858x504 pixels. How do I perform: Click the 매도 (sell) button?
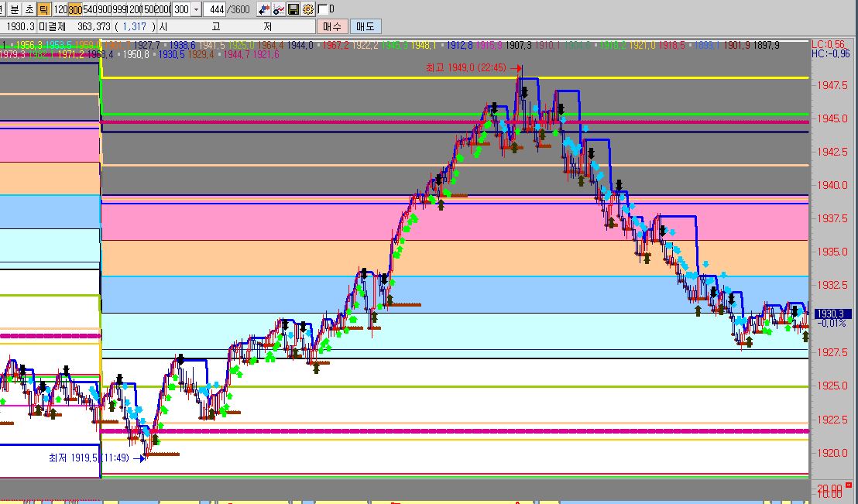[x=364, y=26]
